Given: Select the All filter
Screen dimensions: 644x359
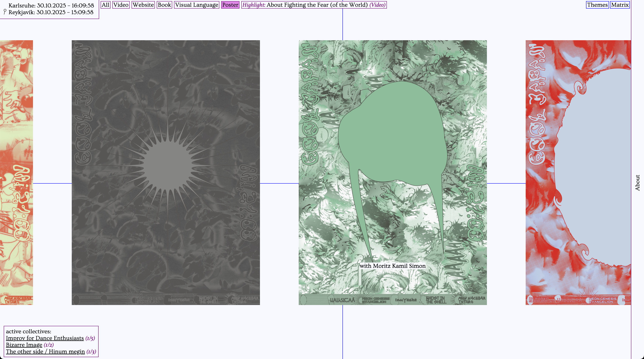Looking at the screenshot, I should click(105, 5).
